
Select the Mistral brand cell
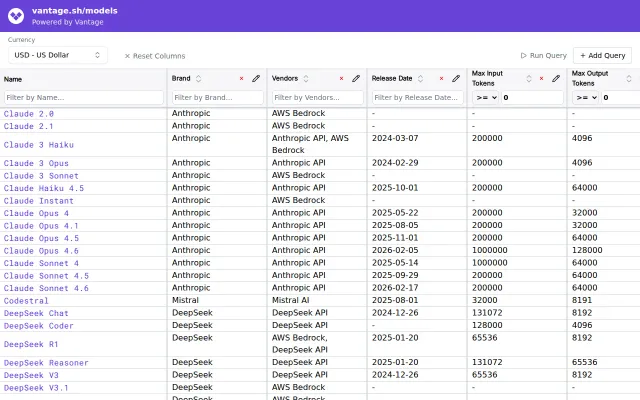[217, 300]
